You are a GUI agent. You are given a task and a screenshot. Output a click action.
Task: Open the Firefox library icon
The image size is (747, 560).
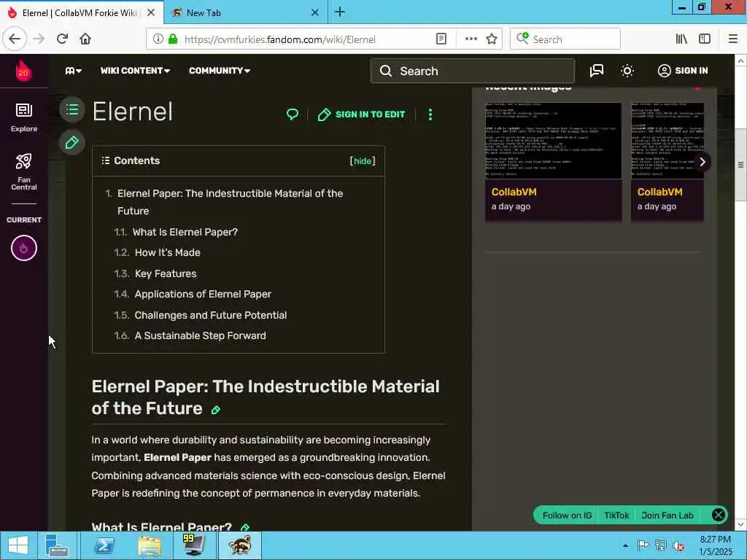(x=681, y=39)
